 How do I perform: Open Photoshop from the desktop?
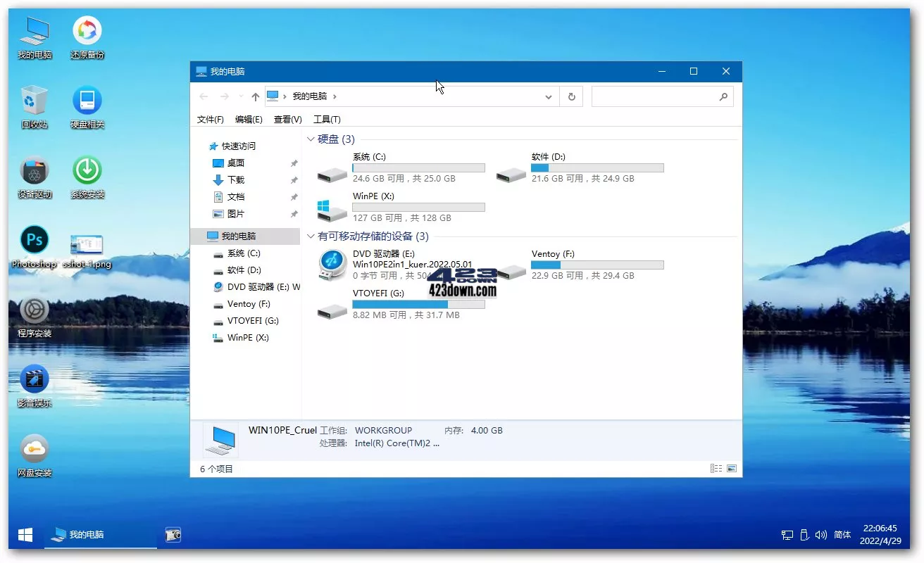point(33,239)
